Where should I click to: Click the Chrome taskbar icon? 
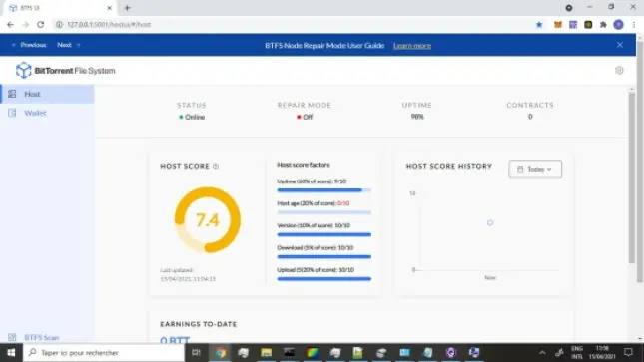pyautogui.click(x=220, y=353)
